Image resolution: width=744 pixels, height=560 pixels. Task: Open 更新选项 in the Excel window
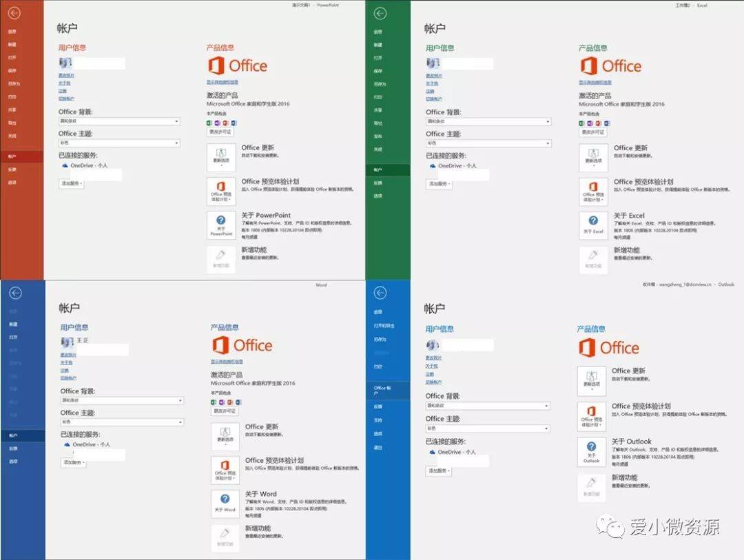coord(593,158)
